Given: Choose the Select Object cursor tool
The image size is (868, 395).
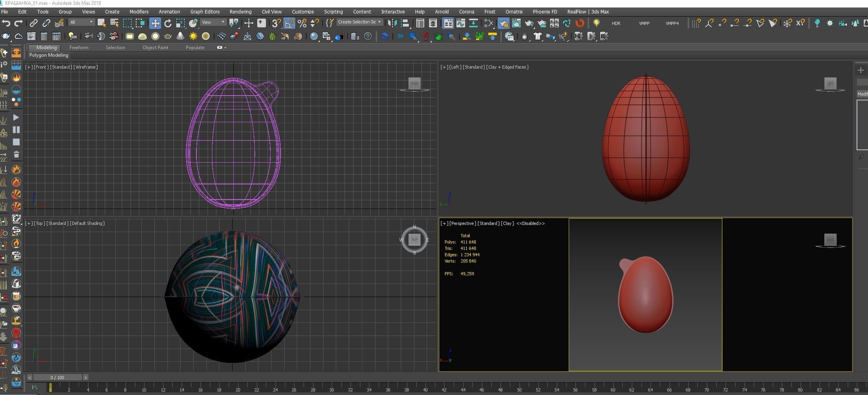Looking at the screenshot, I should (102, 23).
